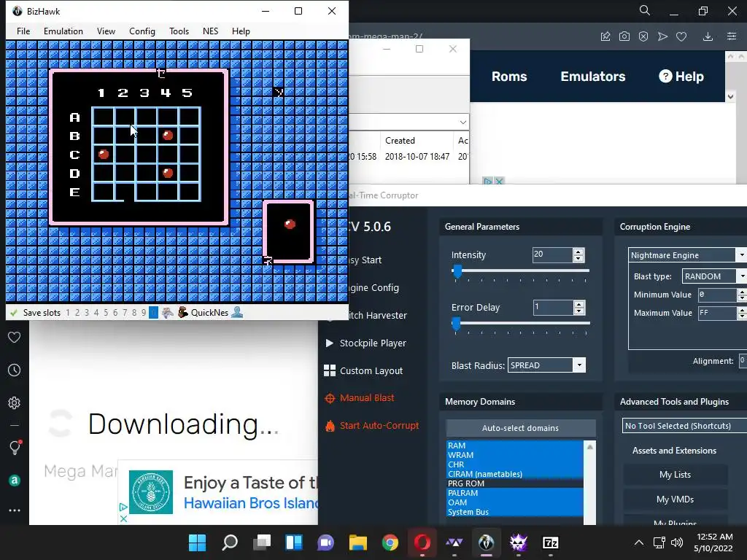Click the Auto-select domains button
This screenshot has width=747, height=560.
pyautogui.click(x=520, y=427)
